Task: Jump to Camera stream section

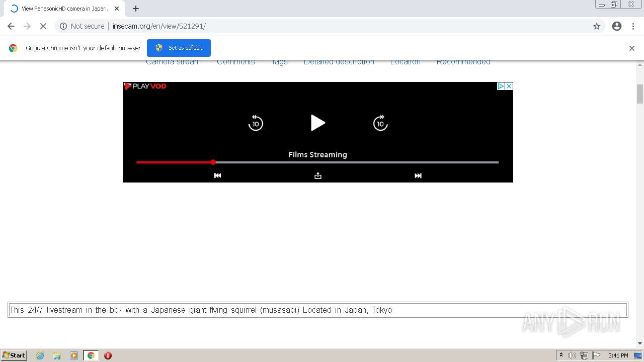Action: tap(173, 62)
